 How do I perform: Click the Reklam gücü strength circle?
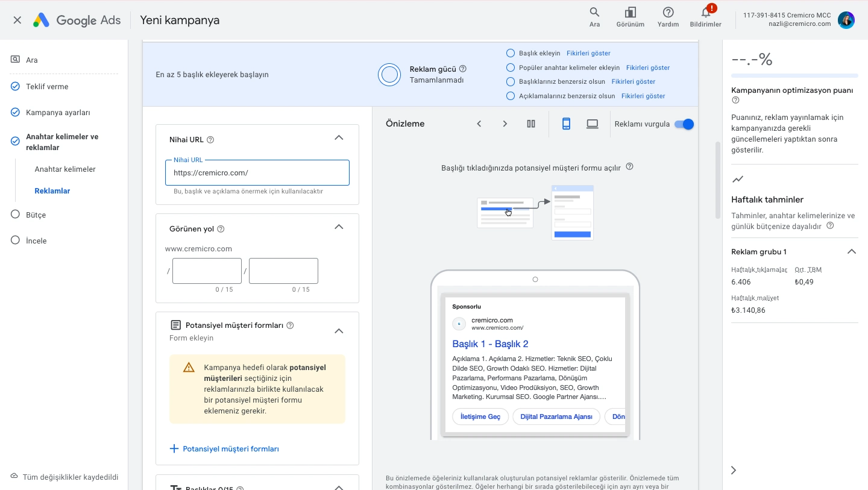click(389, 75)
